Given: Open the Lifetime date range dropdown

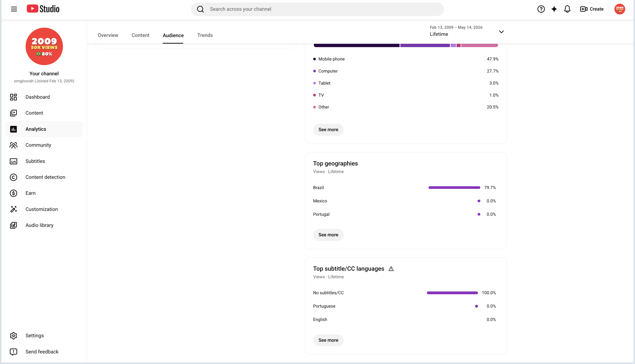Looking at the screenshot, I should click(x=467, y=31).
